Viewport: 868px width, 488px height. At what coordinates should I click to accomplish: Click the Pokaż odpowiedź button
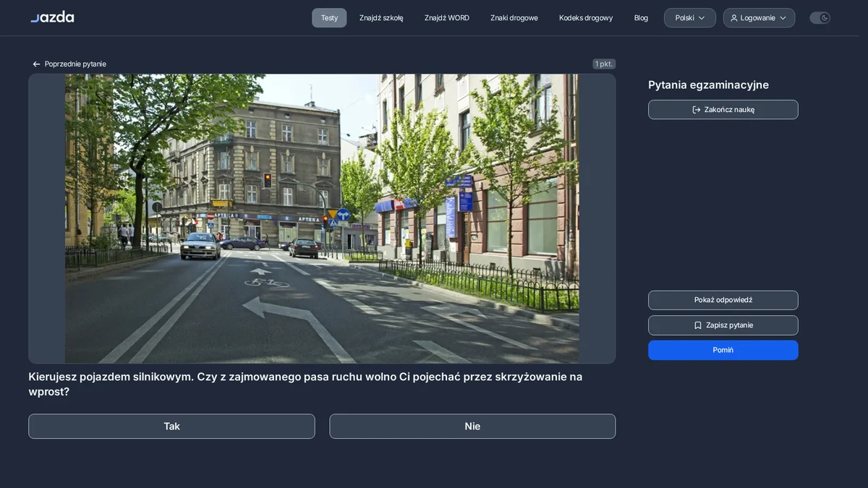click(723, 300)
